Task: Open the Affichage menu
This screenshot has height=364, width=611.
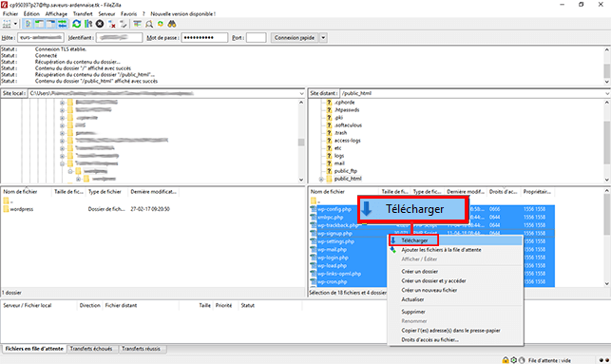Action: [x=56, y=13]
